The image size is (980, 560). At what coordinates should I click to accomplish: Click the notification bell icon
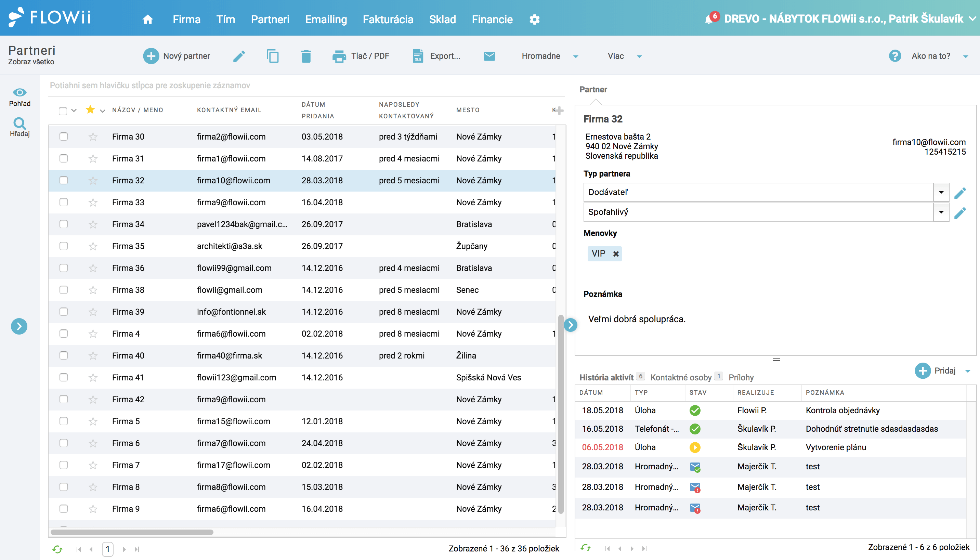[x=708, y=19]
